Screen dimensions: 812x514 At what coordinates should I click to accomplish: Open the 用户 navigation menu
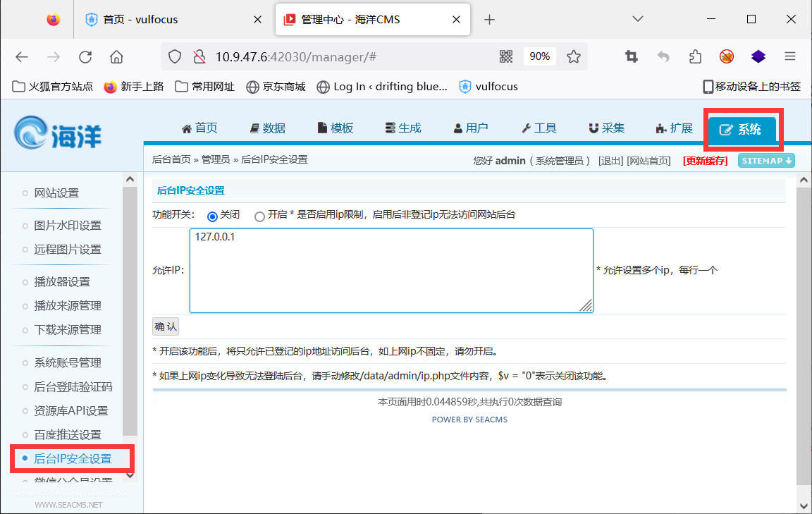pyautogui.click(x=471, y=128)
